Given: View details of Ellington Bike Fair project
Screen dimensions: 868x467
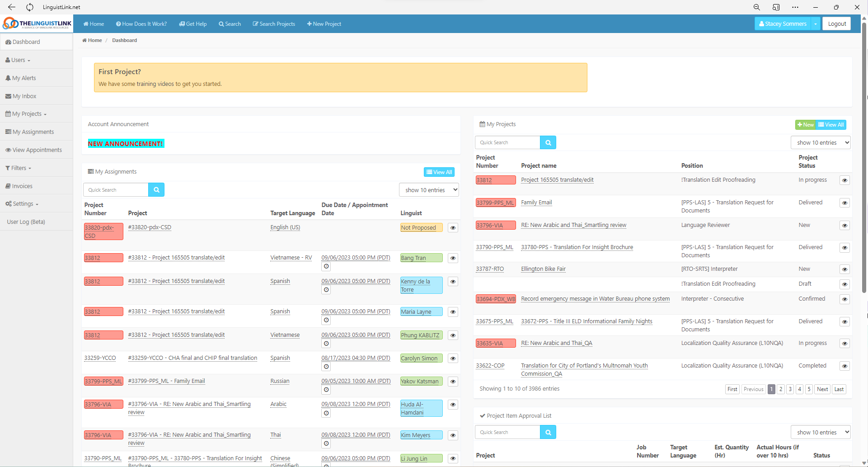Looking at the screenshot, I should (x=845, y=269).
